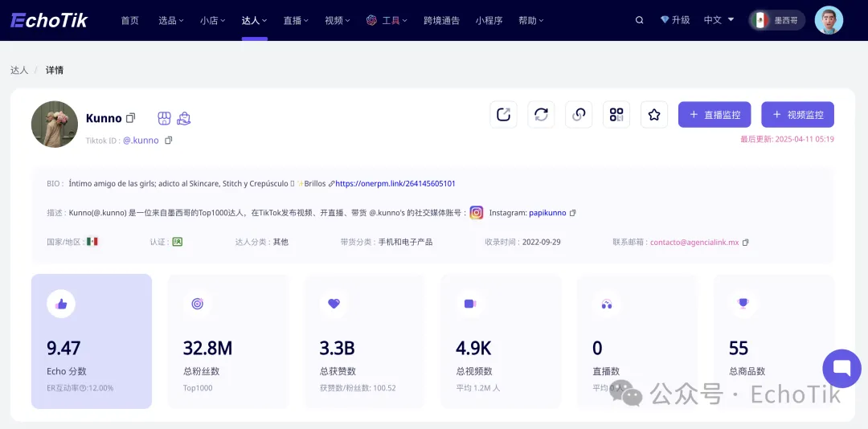The width and height of the screenshot is (868, 429).
Task: Click the trophy products icon
Action: pos(743,303)
